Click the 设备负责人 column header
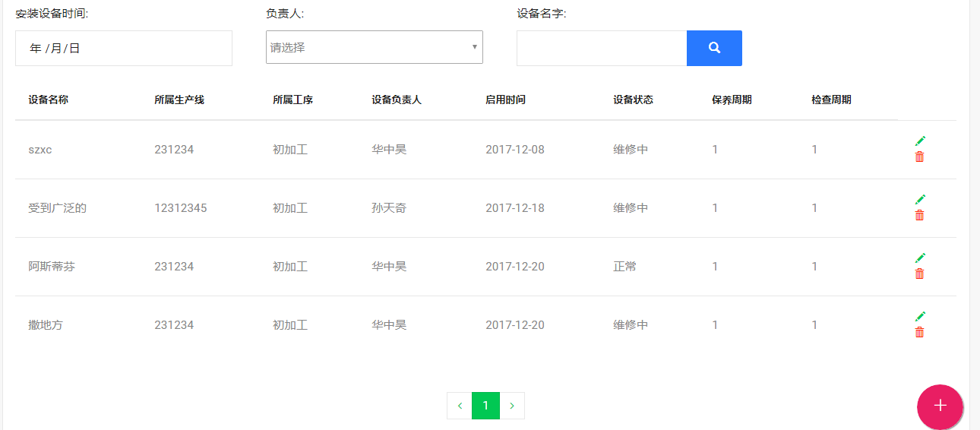Viewport: 980px width, 430px height. [x=397, y=100]
